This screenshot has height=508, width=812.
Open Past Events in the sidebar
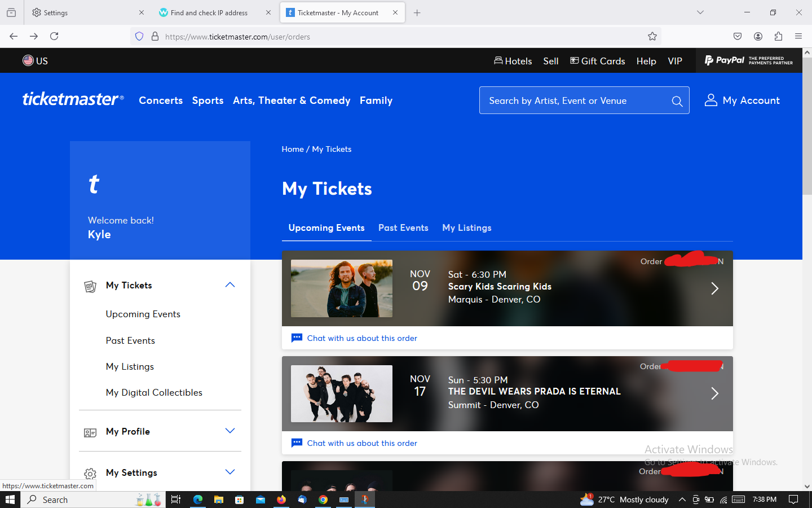tap(130, 340)
